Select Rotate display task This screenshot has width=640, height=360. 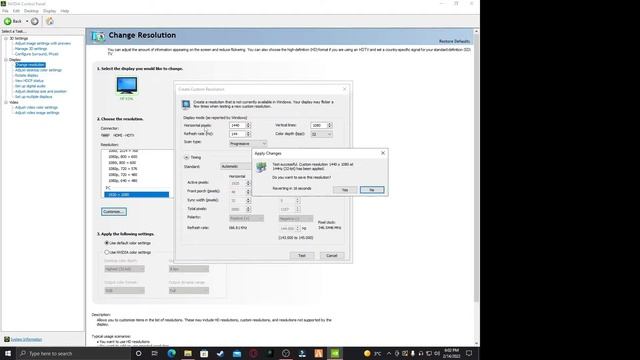[x=27, y=76]
